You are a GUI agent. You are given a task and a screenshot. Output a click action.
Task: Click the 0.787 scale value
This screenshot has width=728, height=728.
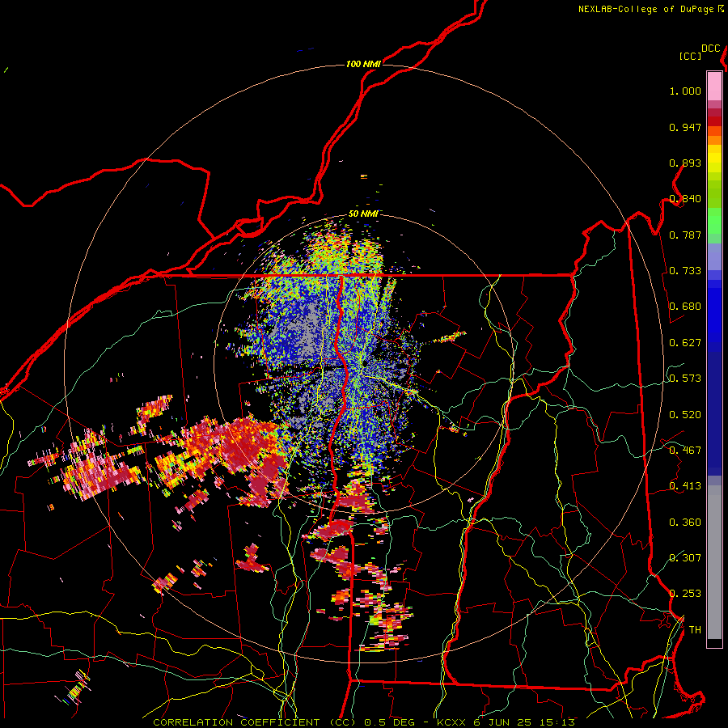tap(685, 235)
